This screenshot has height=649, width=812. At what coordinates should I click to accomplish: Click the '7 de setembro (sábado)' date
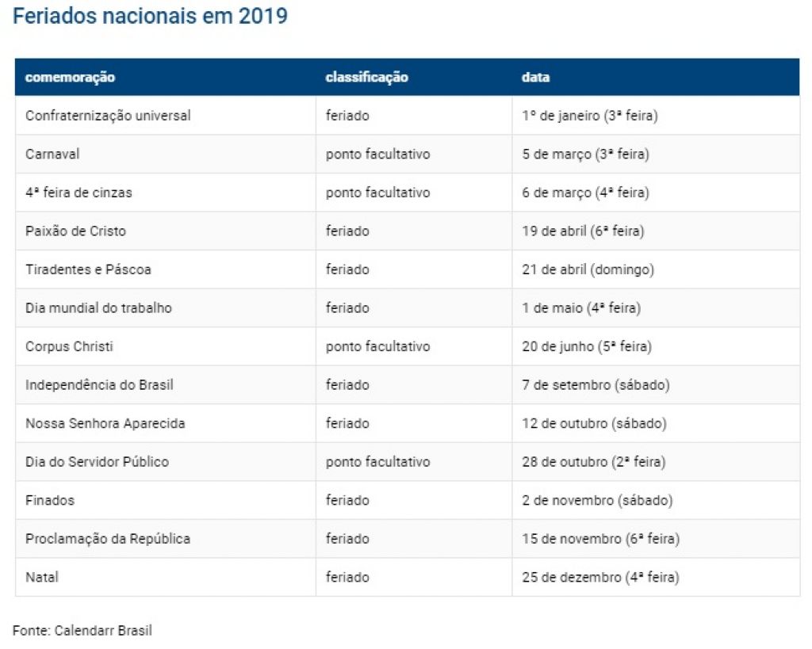(x=596, y=385)
